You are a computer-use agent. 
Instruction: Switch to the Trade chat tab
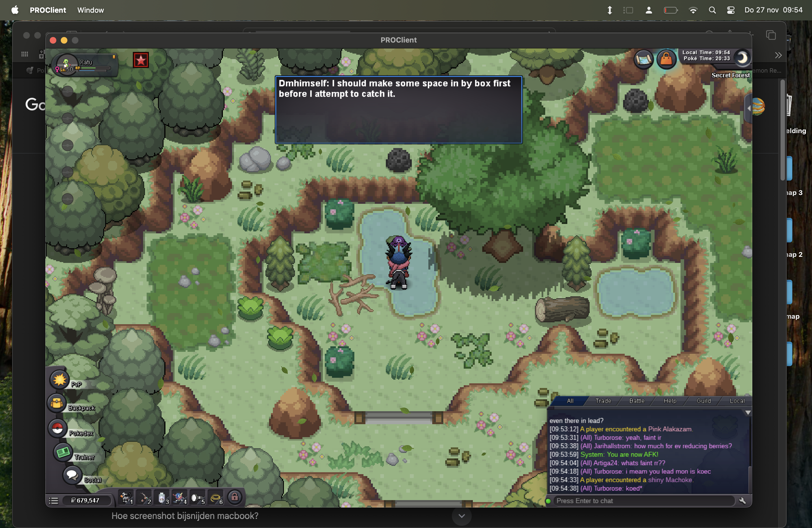point(603,401)
